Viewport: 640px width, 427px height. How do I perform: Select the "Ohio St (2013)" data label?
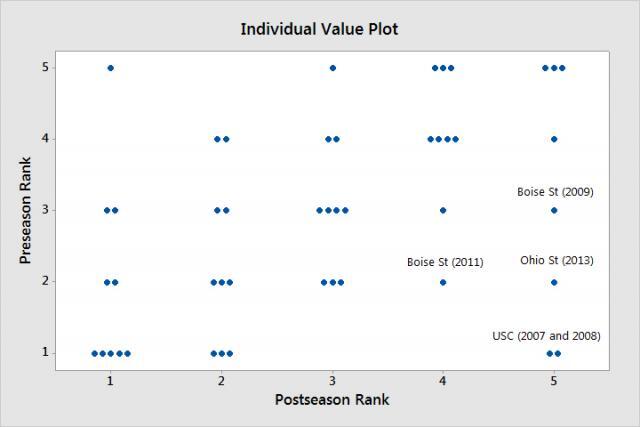coord(556,261)
